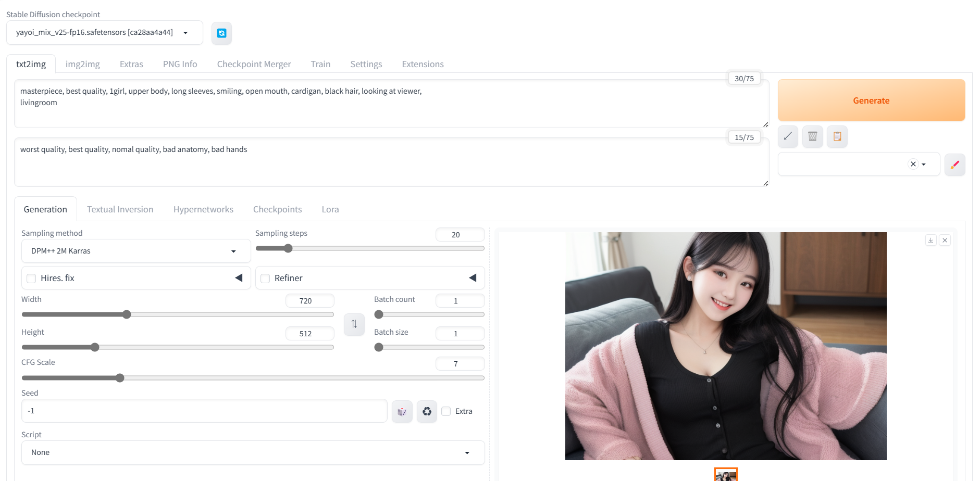Adjust the Sampling steps slider handle
Screen dimensions: 980x481
pyautogui.click(x=288, y=248)
